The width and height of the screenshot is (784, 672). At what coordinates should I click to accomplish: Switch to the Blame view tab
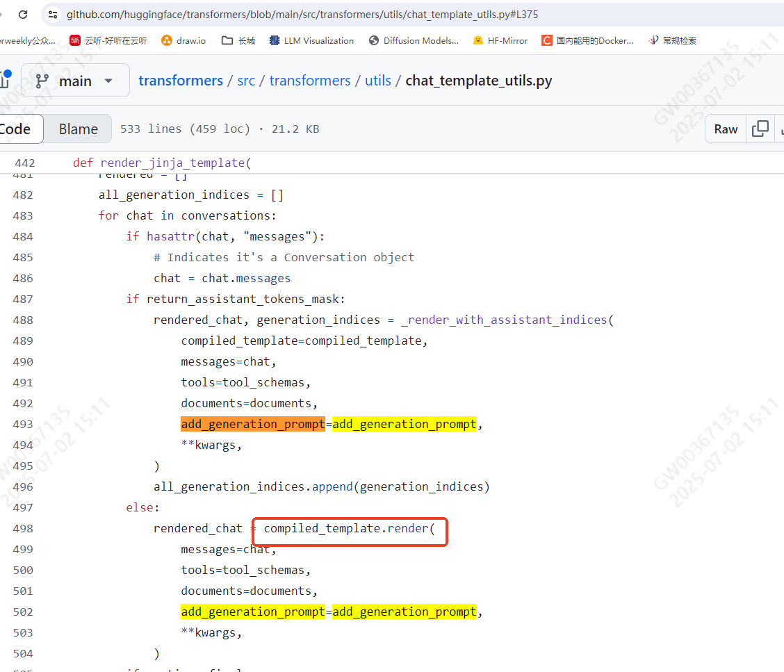tap(78, 129)
